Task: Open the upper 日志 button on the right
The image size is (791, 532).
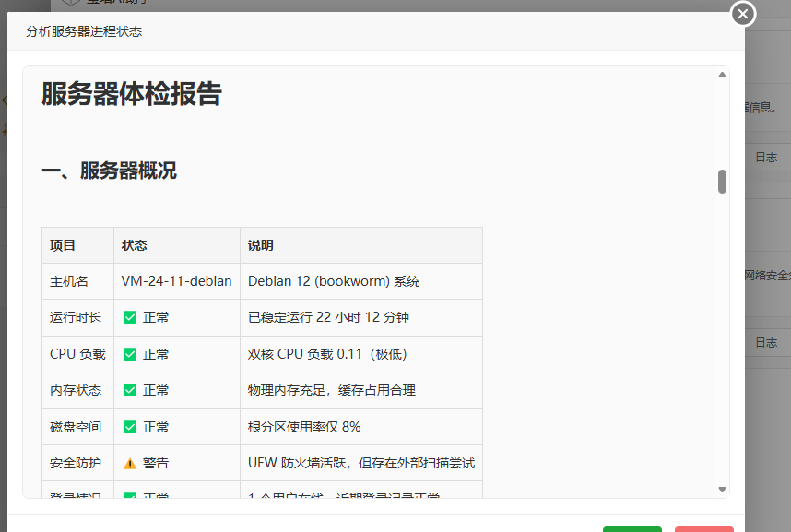Action: 767,157
